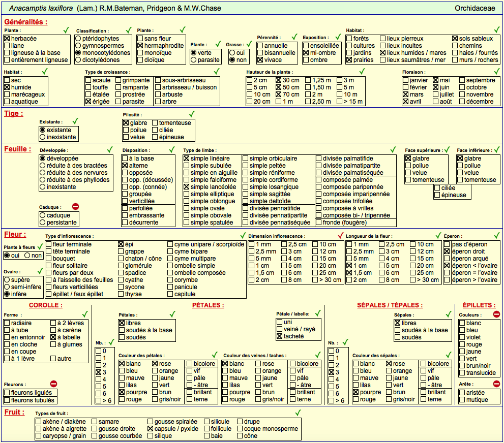Toggle the sols sableux habitat checkbox
Image resolution: width=504 pixels, height=443 pixels.
[455, 39]
